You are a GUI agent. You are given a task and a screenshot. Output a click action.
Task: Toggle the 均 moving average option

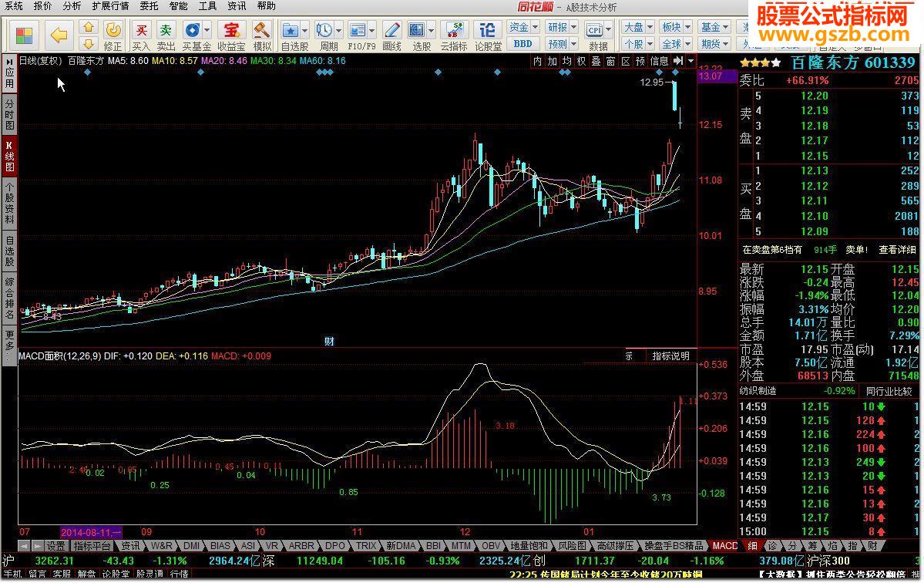567,61
